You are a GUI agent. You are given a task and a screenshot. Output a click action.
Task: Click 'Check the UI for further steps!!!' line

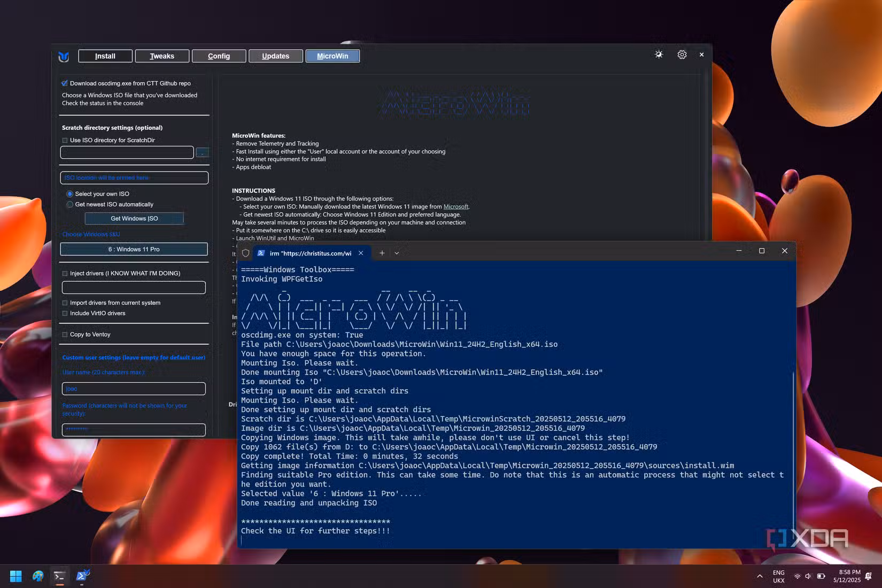tap(315, 531)
